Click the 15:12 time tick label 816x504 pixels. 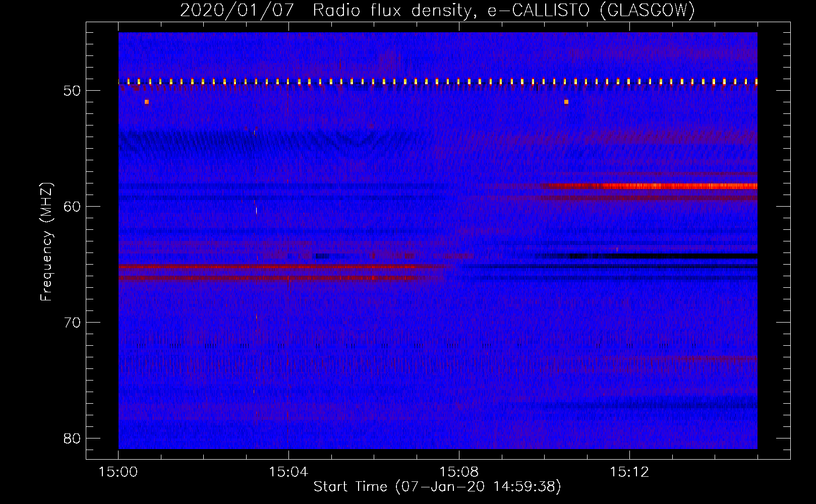629,472
